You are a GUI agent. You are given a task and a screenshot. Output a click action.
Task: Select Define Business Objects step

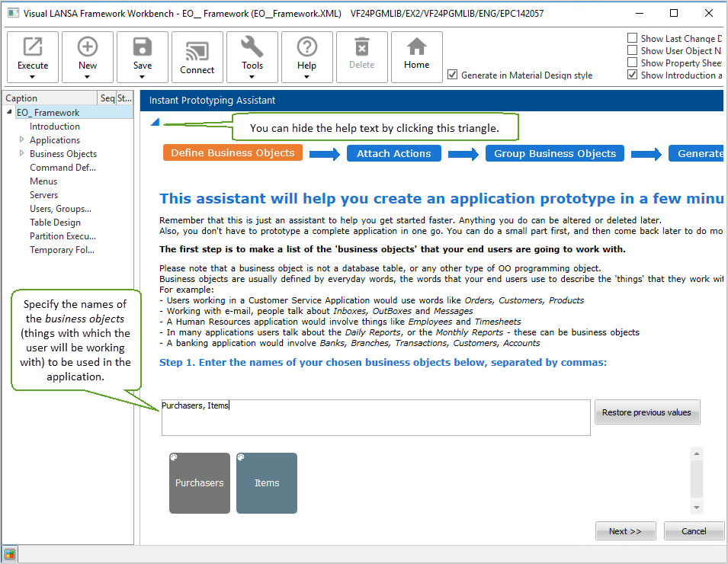coord(233,152)
